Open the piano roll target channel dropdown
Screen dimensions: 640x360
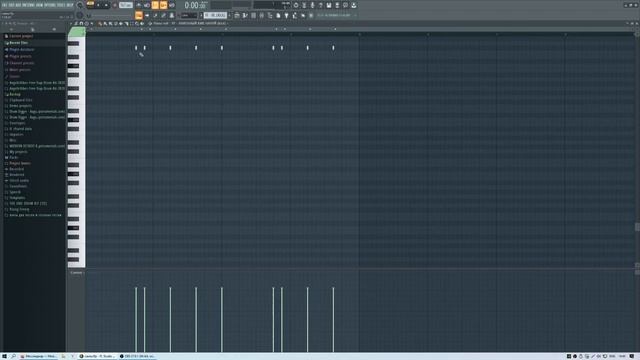203,23
